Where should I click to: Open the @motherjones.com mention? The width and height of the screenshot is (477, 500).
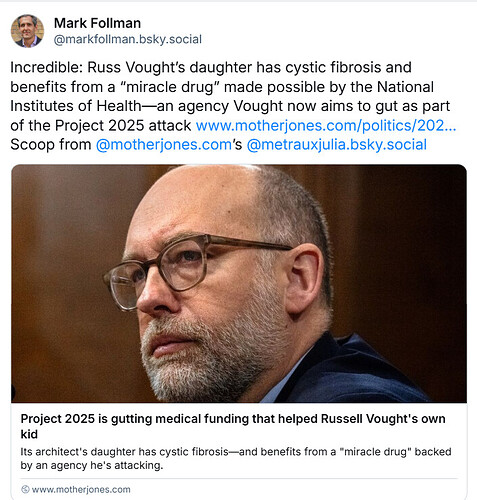point(164,145)
